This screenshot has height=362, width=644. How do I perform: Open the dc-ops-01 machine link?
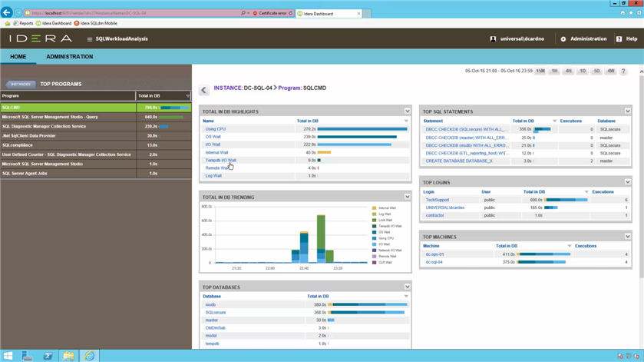[x=435, y=254]
